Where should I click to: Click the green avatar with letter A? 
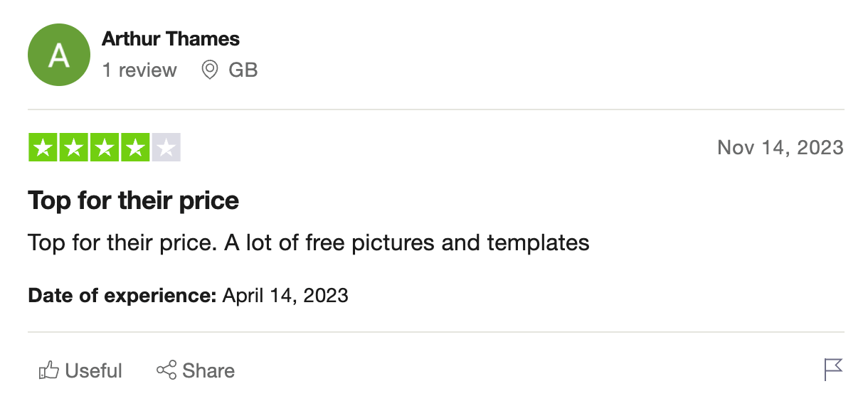coord(58,55)
